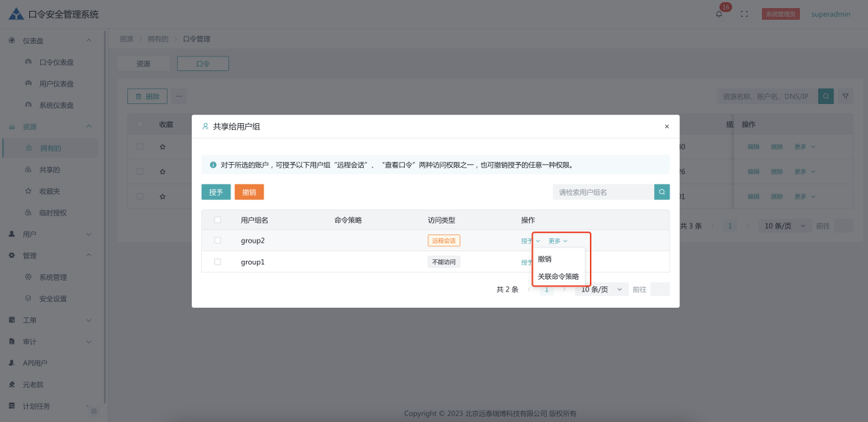Click search icon next to 资源名称 field
Viewport: 868px width, 422px height.
826,96
